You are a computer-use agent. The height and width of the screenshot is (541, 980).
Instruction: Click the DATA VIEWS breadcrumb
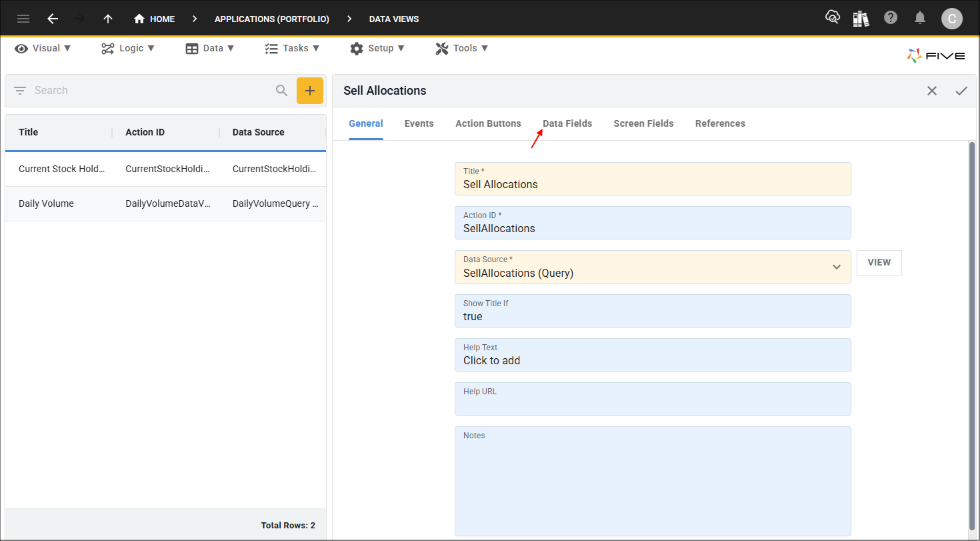pyautogui.click(x=394, y=19)
